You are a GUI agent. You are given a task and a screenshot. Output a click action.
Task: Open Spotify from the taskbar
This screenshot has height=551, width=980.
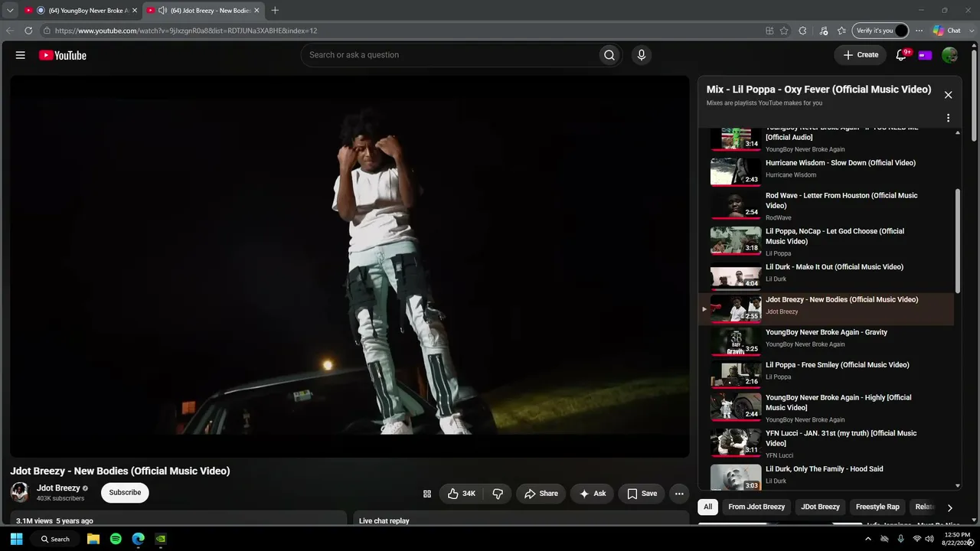point(116,539)
